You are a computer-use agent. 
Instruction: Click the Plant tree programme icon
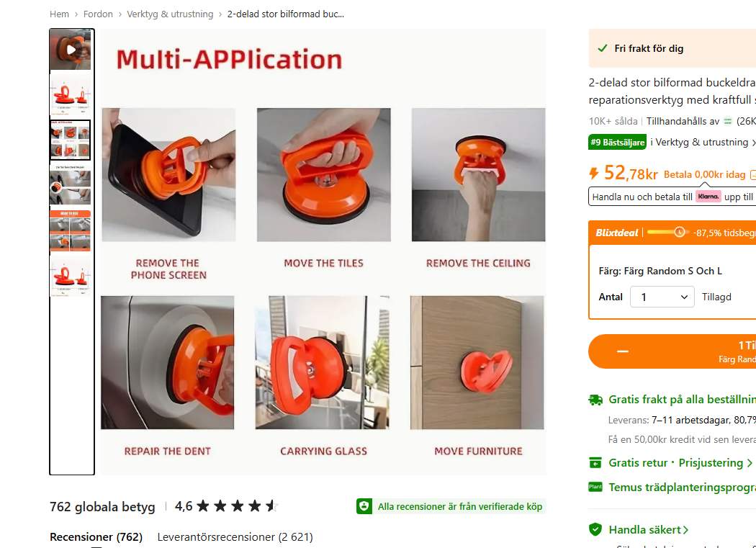tap(595, 487)
